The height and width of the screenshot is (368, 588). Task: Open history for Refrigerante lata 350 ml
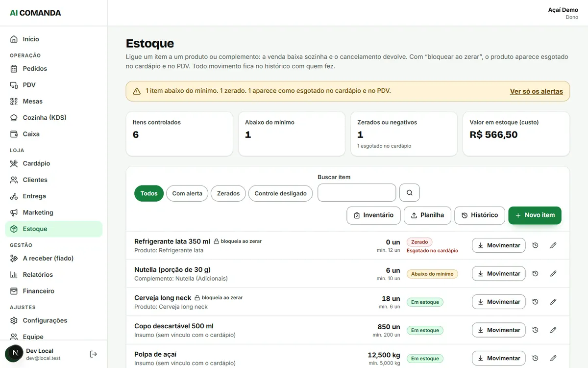tap(535, 245)
